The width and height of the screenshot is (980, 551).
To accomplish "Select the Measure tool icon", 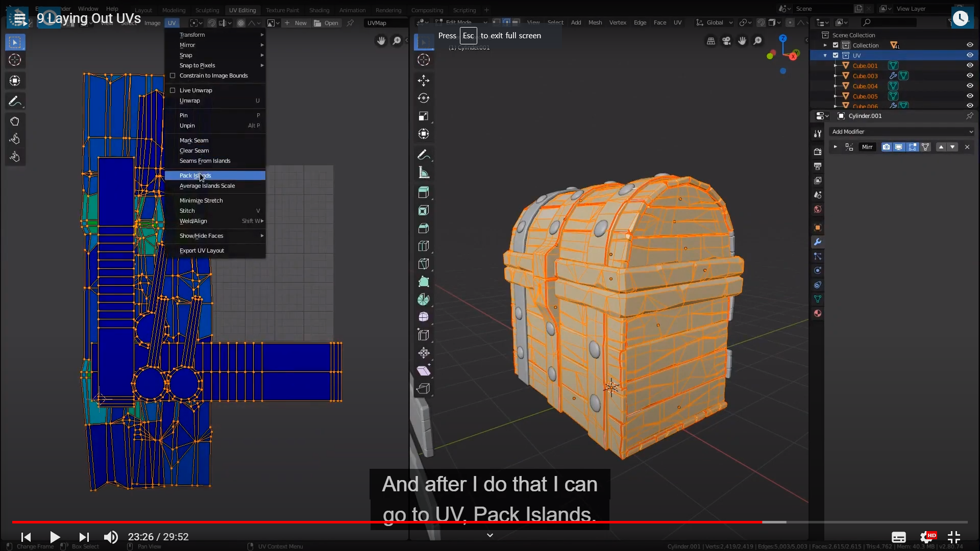I will click(x=424, y=172).
